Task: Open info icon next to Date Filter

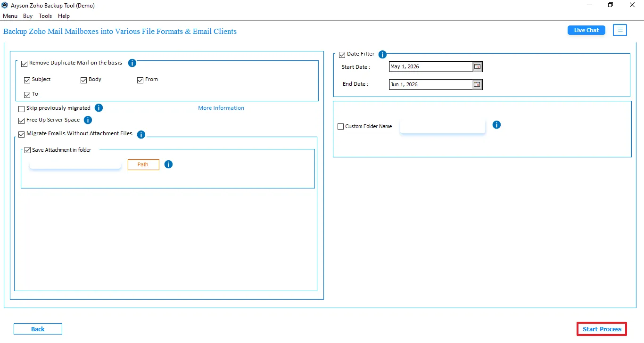Action: pos(382,55)
